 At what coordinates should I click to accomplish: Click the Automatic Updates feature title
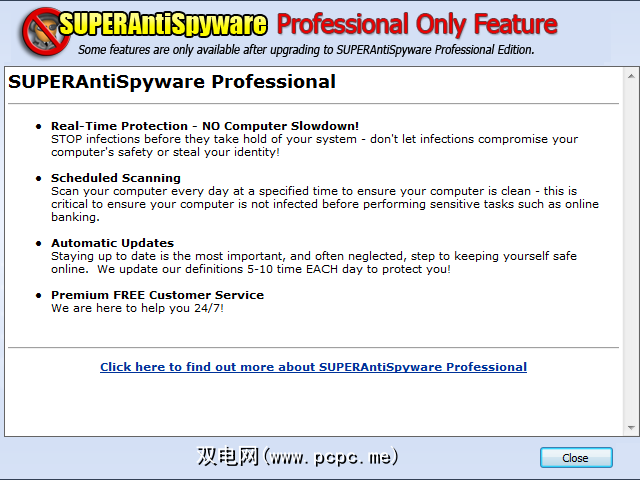113,243
